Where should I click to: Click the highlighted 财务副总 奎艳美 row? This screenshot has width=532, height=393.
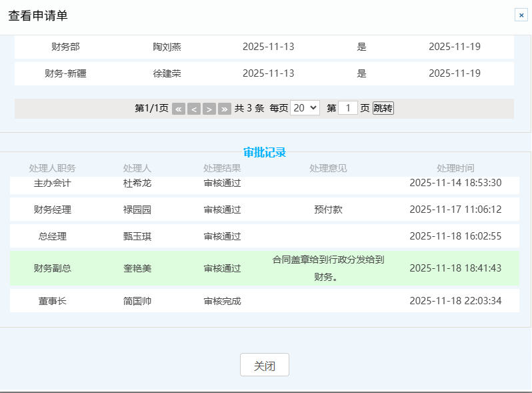[x=264, y=268]
